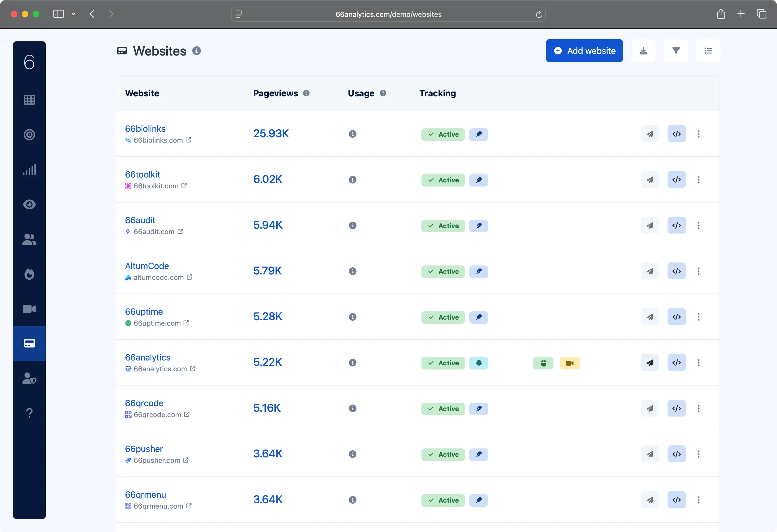Click the 5.22K pageviews value
Viewport: 777px width, 532px height.
[x=267, y=362]
